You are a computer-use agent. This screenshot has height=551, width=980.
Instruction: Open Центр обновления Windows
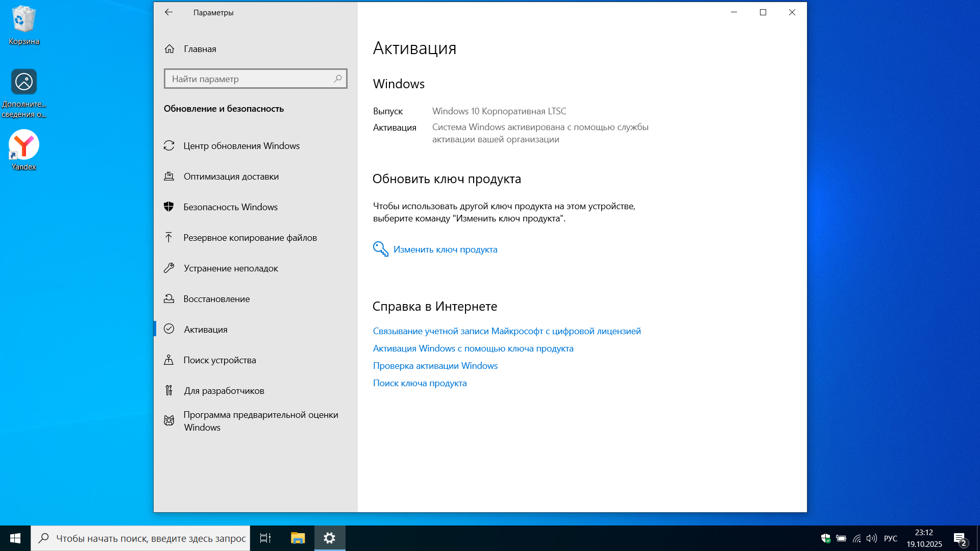tap(241, 146)
